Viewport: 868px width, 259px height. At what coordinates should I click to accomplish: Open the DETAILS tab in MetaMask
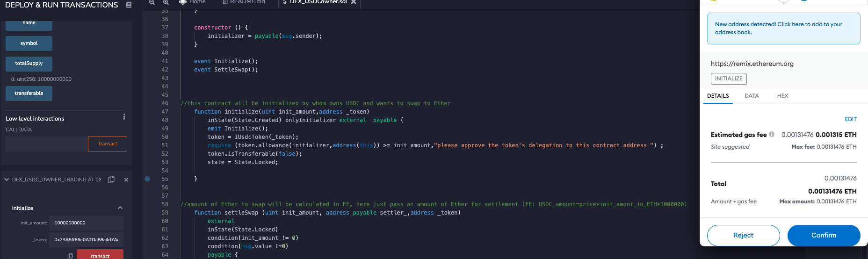pyautogui.click(x=718, y=96)
